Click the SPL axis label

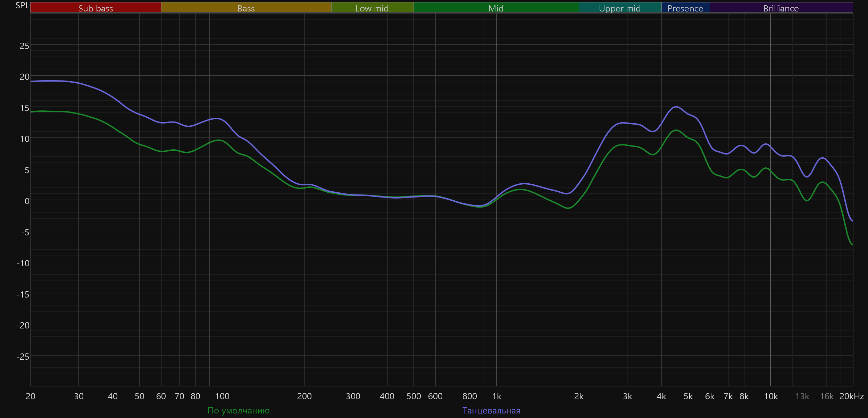pyautogui.click(x=22, y=6)
